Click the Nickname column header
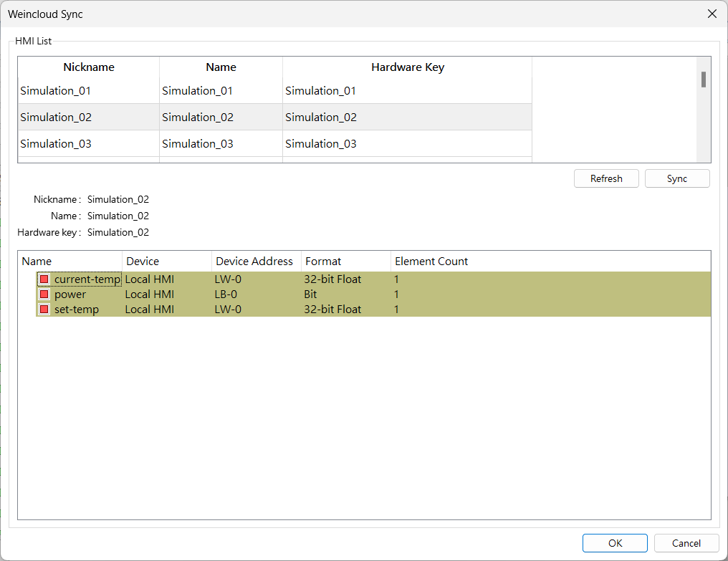 (x=89, y=67)
